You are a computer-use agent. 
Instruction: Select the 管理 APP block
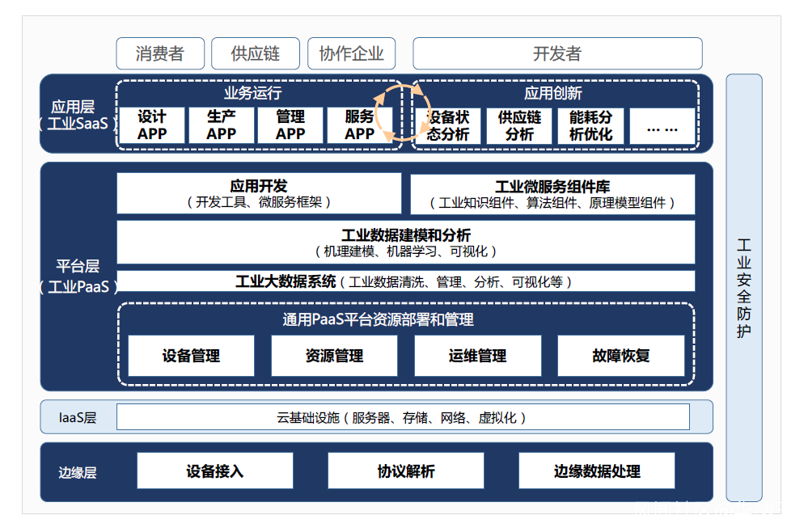290,125
